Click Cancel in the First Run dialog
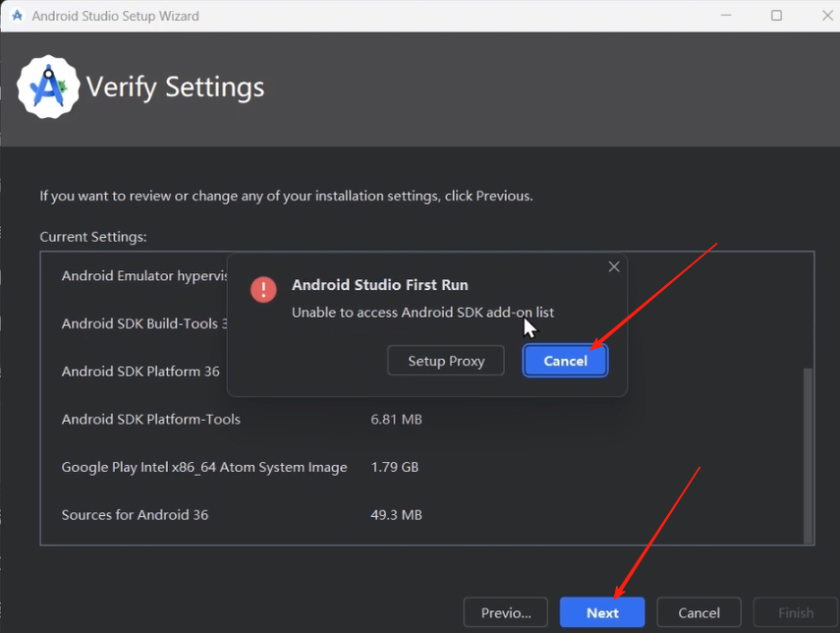 click(565, 361)
